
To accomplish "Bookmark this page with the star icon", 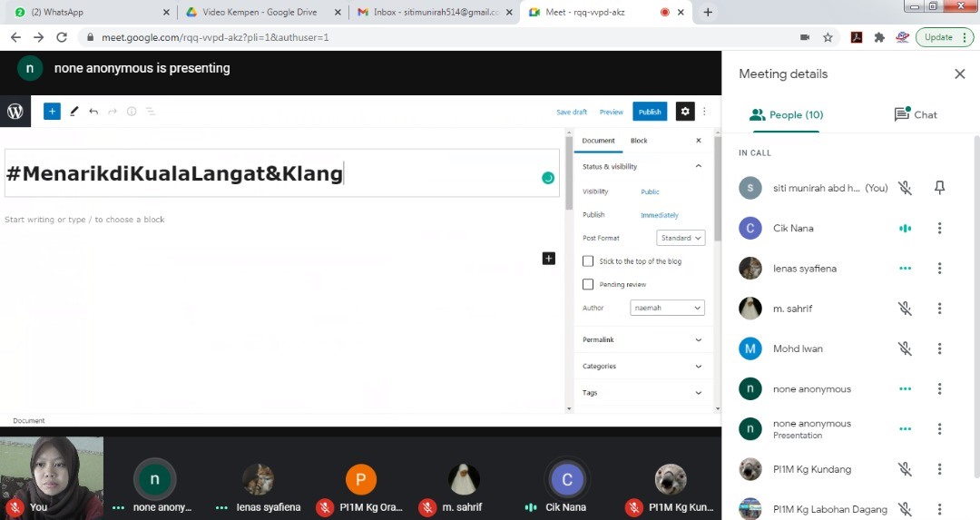I will [828, 37].
